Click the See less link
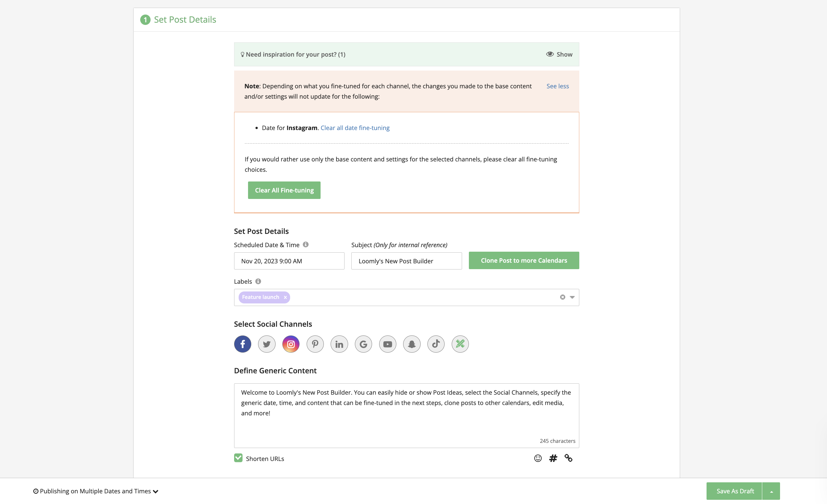 click(558, 86)
